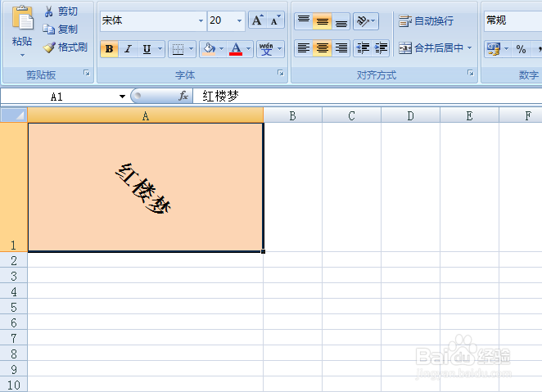Expand underline style dropdown arrow

pyautogui.click(x=160, y=49)
